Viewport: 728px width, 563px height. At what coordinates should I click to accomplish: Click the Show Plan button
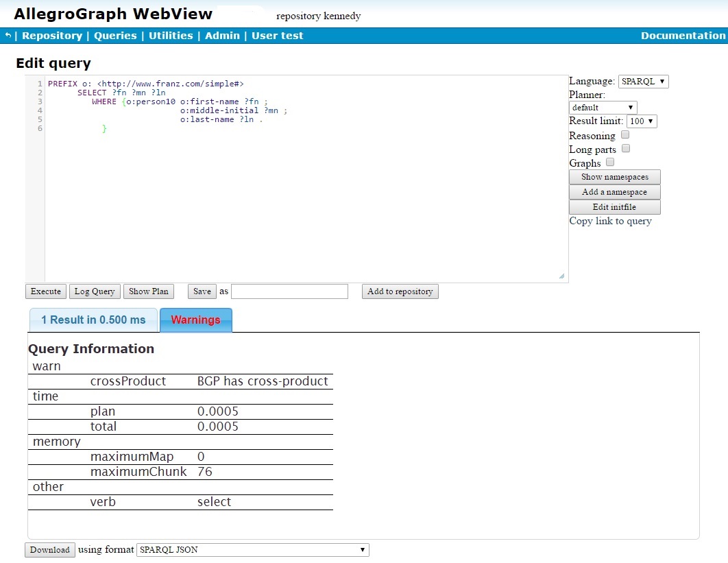(x=149, y=291)
